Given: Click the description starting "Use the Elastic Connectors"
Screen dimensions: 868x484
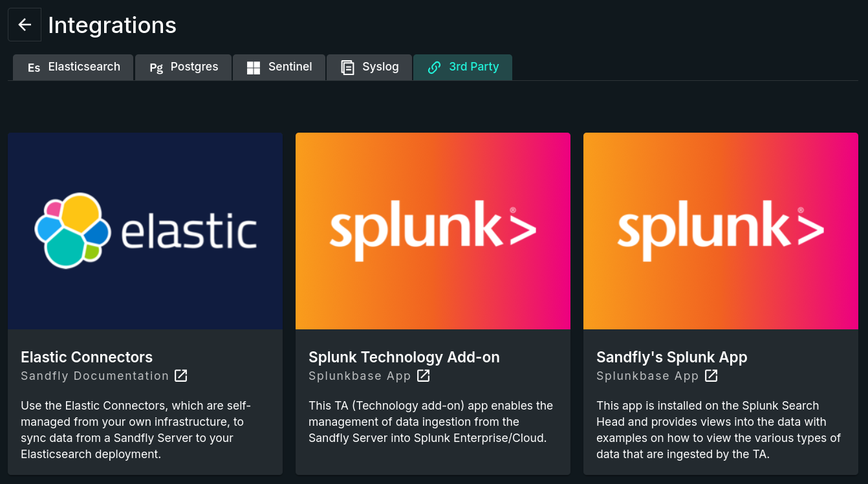Looking at the screenshot, I should click(136, 430).
